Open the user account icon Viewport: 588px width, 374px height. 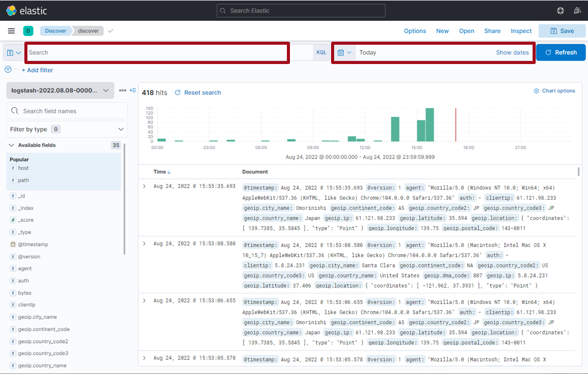(577, 10)
